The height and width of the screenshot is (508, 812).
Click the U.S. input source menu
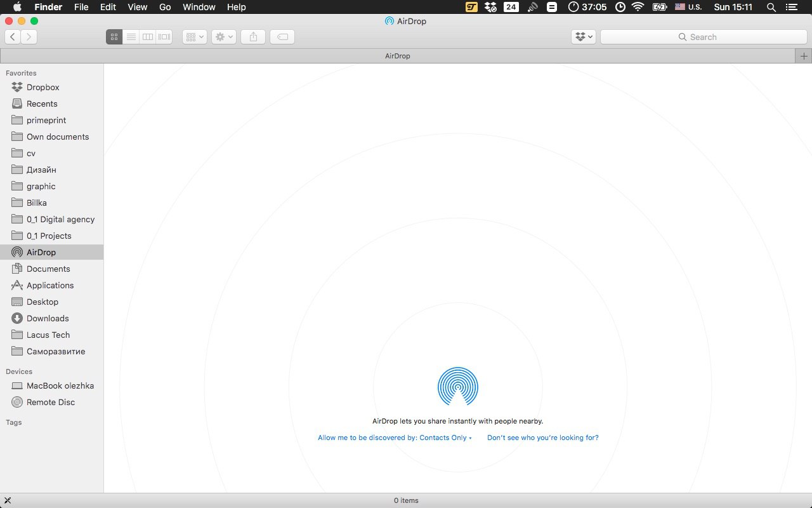[x=688, y=7]
